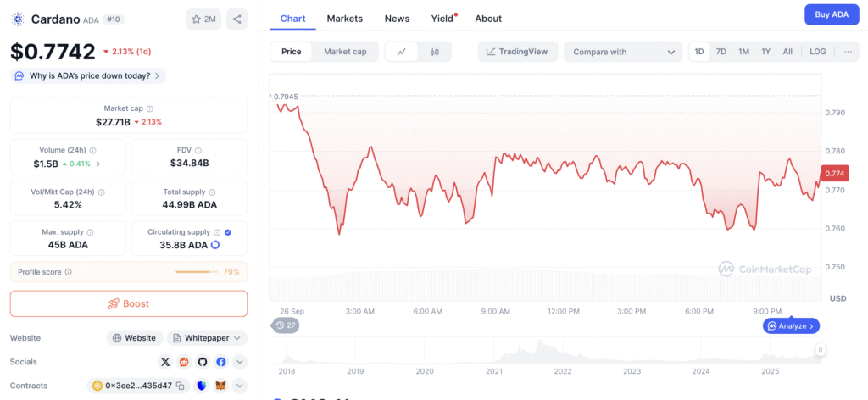
Task: Click the Buy ADA button
Action: coord(831,14)
